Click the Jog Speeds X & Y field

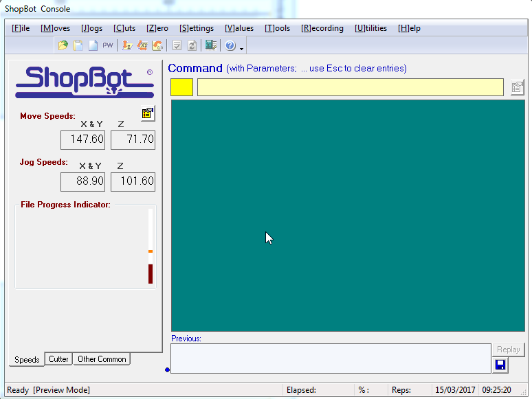82,182
